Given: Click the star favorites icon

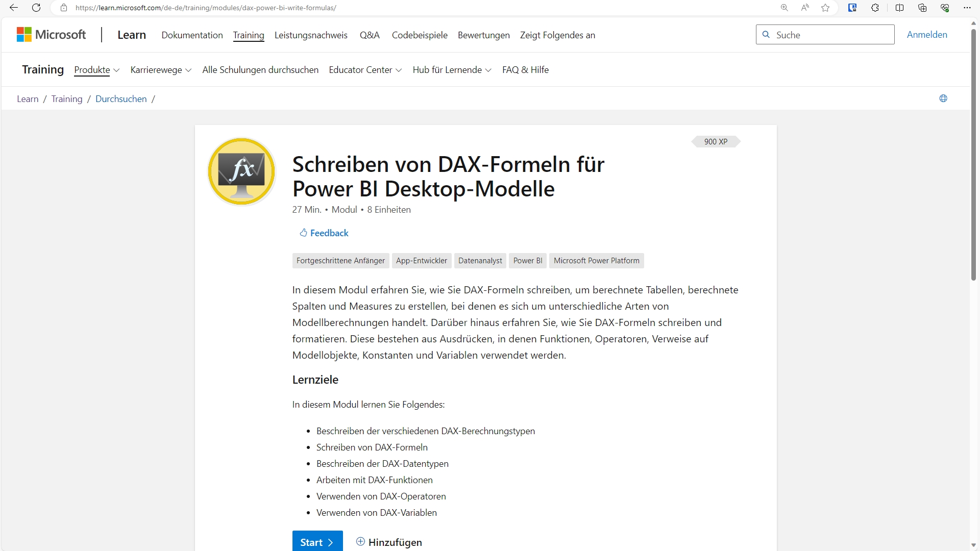Looking at the screenshot, I should (x=825, y=8).
